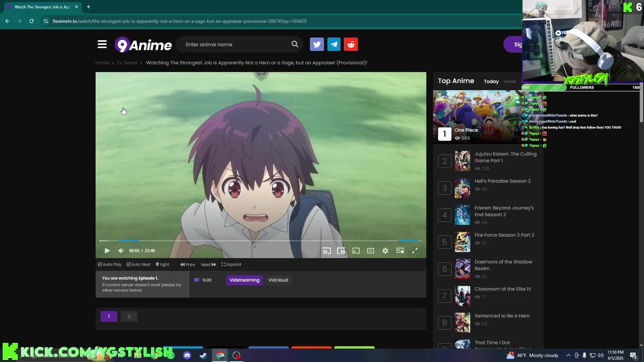This screenshot has height=362, width=644.
Task: Expand the video player
Action: [x=231, y=264]
